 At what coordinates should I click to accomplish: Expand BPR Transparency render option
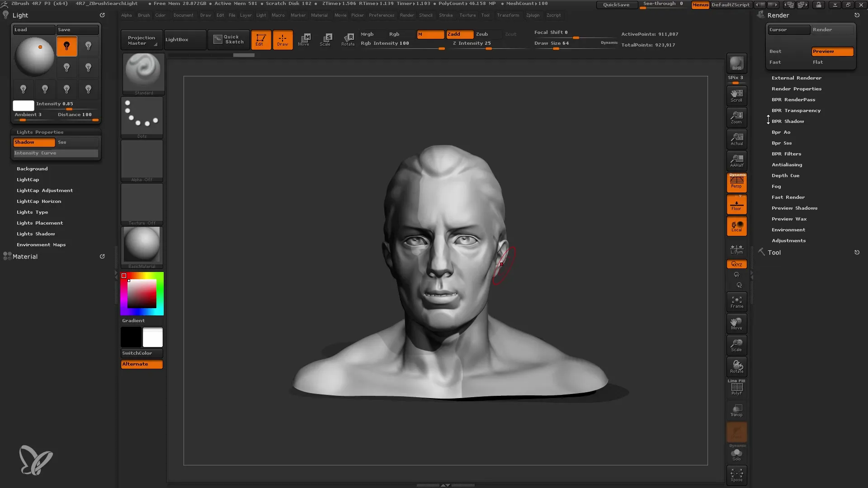(797, 110)
